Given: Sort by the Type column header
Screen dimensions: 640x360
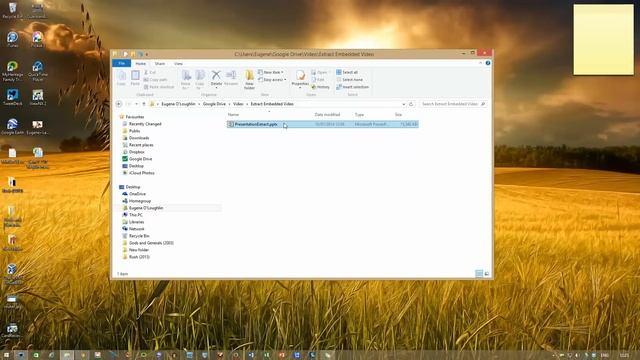Looking at the screenshot, I should point(359,115).
